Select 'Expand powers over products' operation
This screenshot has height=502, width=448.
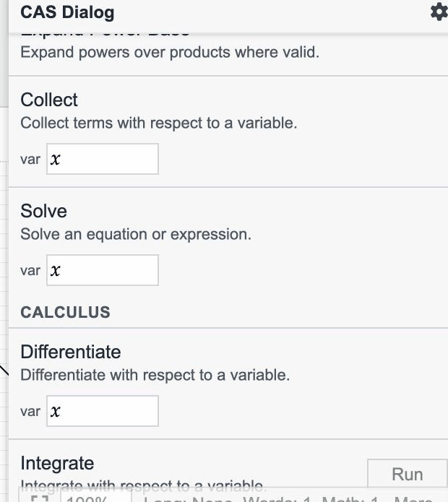[170, 52]
